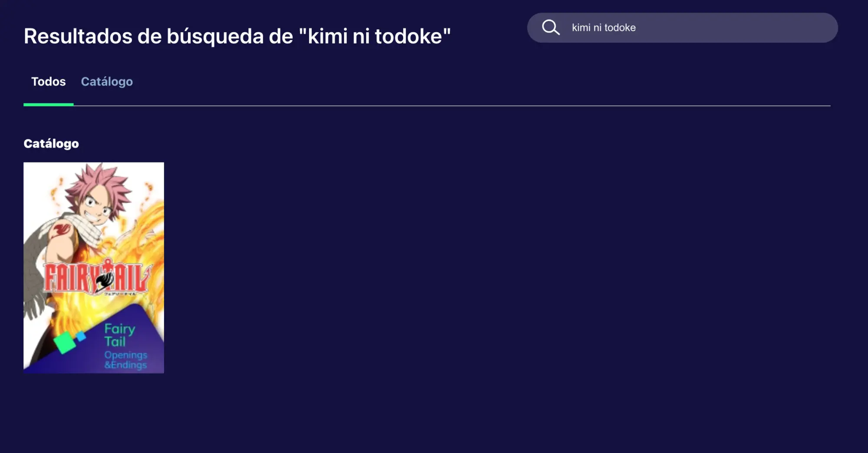
Task: Click the bold Catálogo section heading
Action: click(x=51, y=144)
